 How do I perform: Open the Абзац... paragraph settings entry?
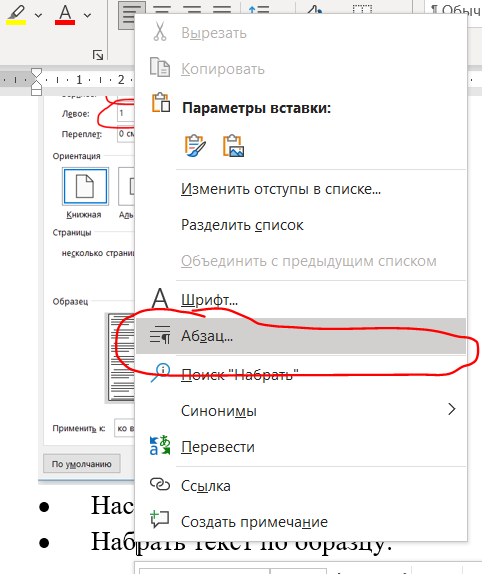pyautogui.click(x=300, y=336)
